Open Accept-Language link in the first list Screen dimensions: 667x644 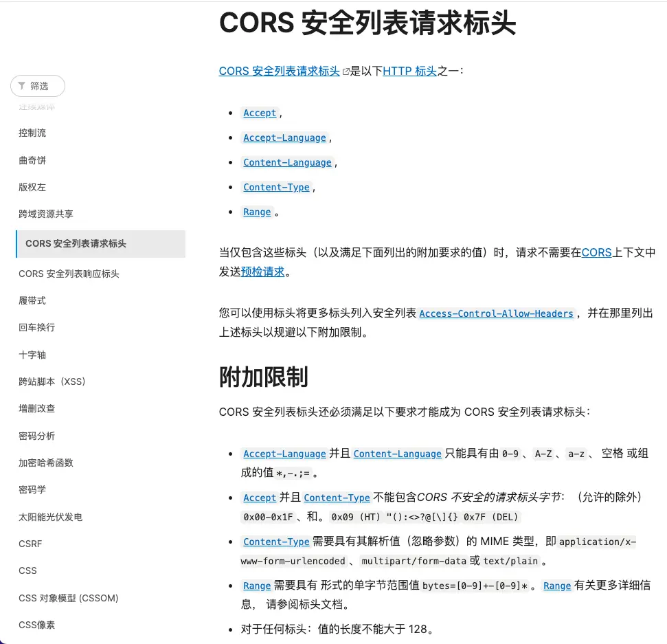pos(284,137)
